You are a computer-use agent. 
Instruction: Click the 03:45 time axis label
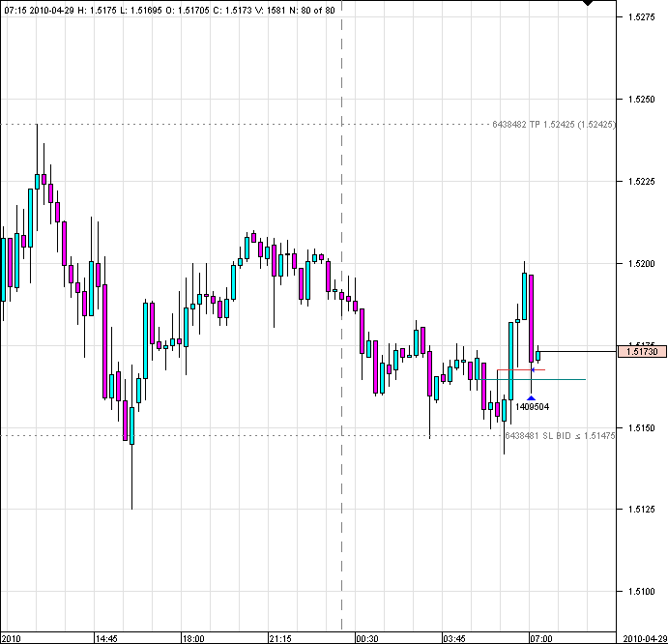click(454, 638)
